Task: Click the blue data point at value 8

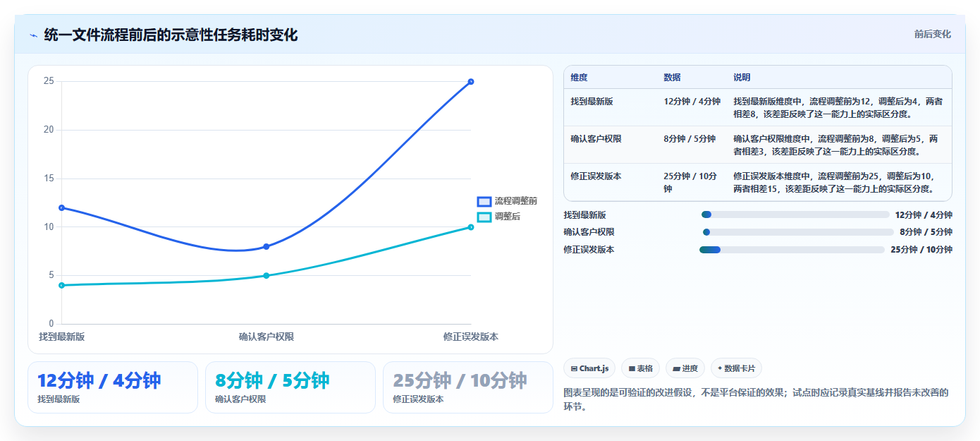Action: [267, 247]
